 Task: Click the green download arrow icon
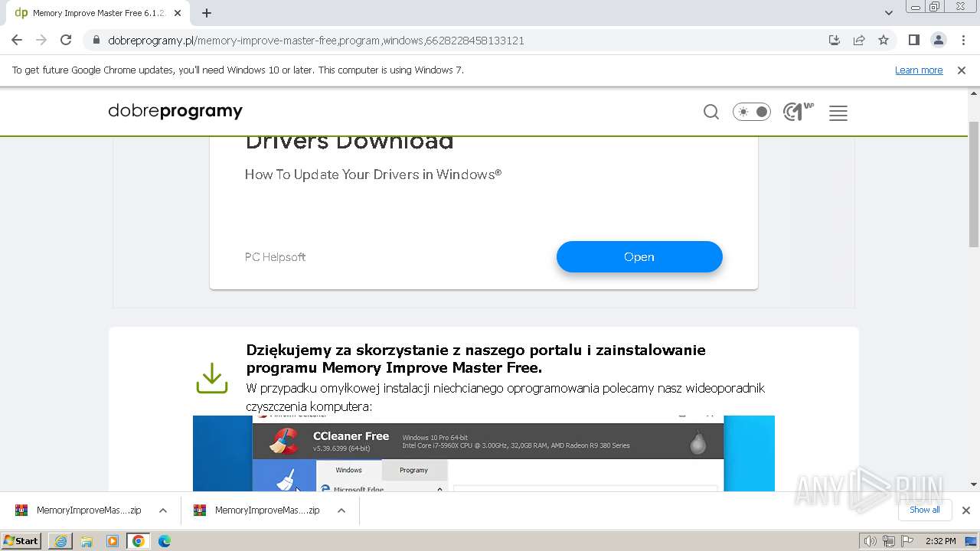click(x=212, y=378)
